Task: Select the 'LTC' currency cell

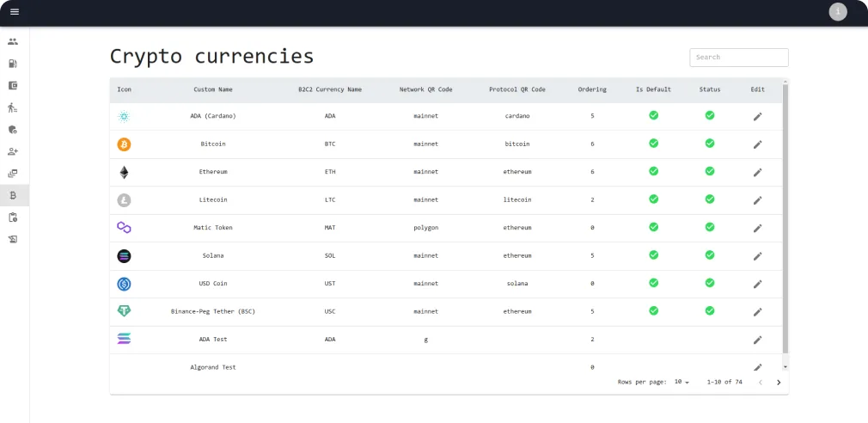Action: [330, 199]
